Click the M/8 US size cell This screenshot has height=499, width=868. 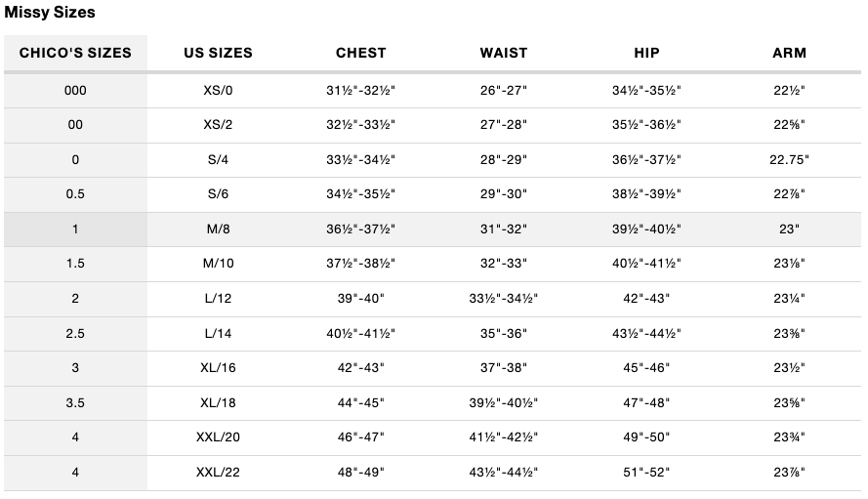point(218,229)
